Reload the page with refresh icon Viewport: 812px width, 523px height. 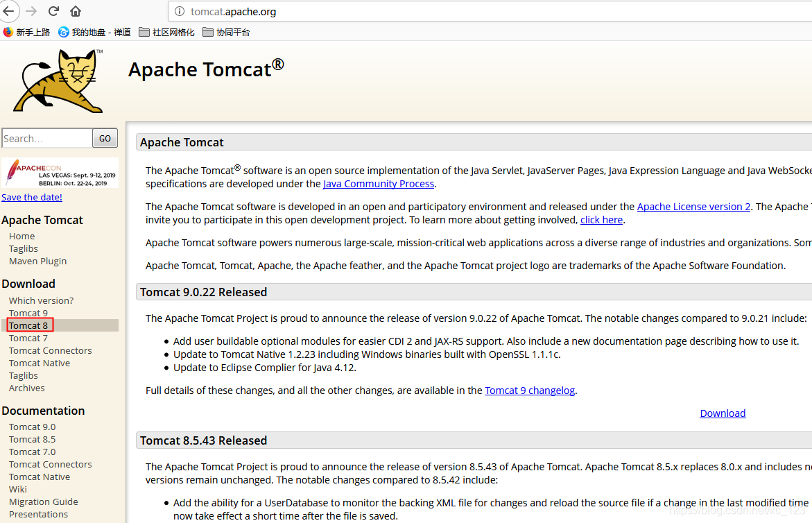53,11
